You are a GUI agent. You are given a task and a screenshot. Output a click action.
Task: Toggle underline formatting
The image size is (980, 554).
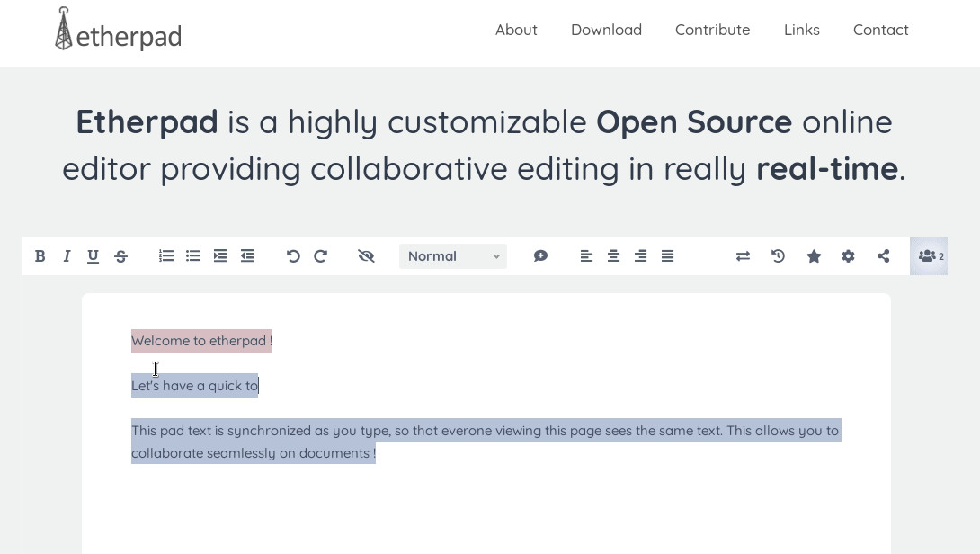[93, 256]
